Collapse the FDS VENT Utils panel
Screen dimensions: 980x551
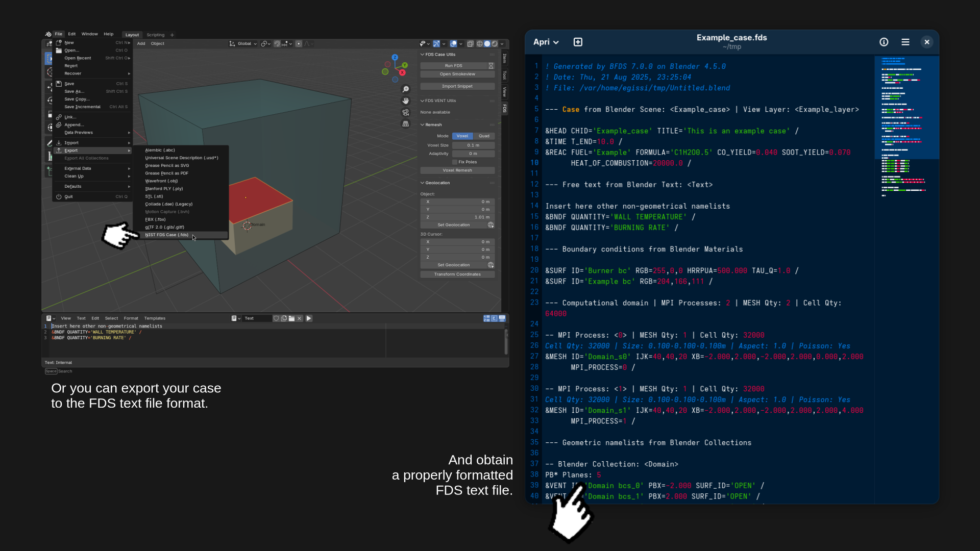423,101
